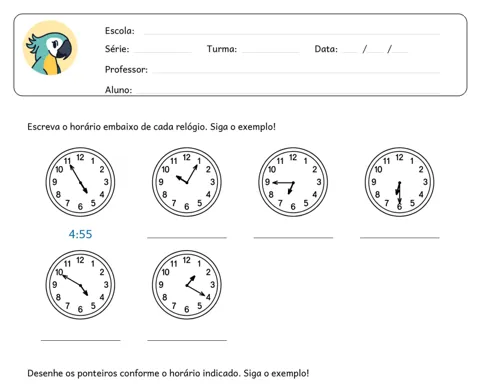Click the instruction text 'Escreva o horário'

(x=64, y=127)
